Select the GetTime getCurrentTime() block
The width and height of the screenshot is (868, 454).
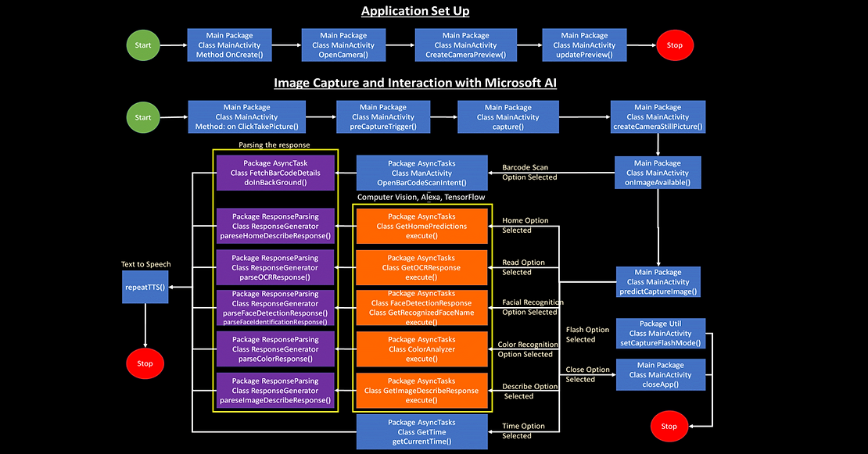(422, 432)
